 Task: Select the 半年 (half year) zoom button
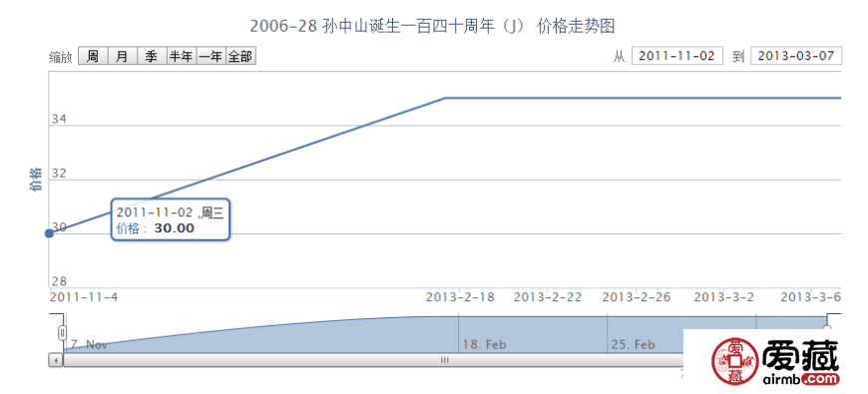click(182, 56)
